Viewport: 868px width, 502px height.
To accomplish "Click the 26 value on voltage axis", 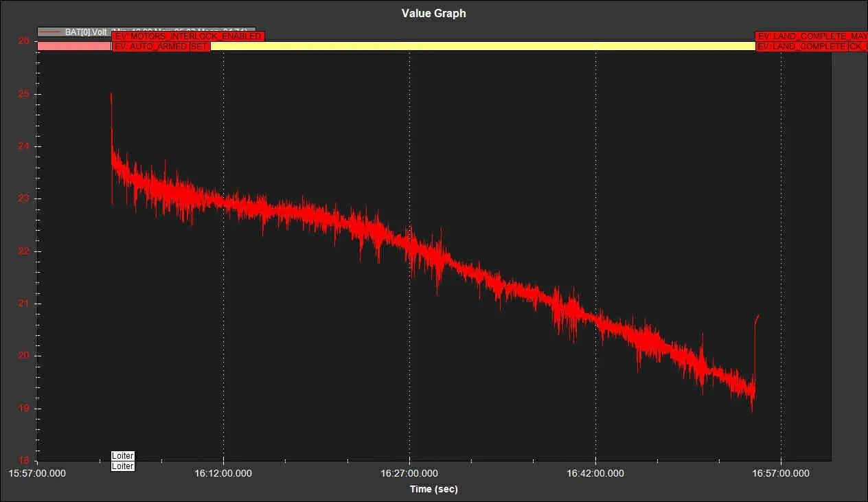I will pyautogui.click(x=23, y=41).
